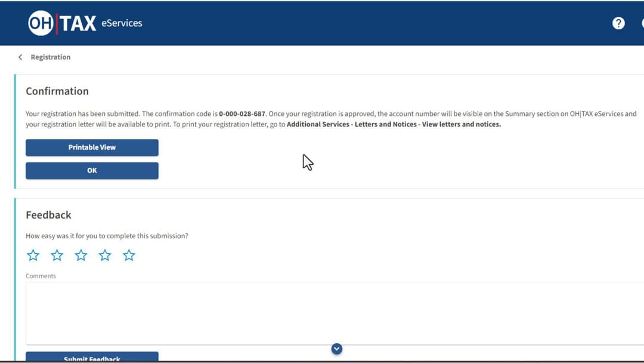Submit Feedback button at the bottom
Viewport: 644px width, 363px height.
click(92, 358)
